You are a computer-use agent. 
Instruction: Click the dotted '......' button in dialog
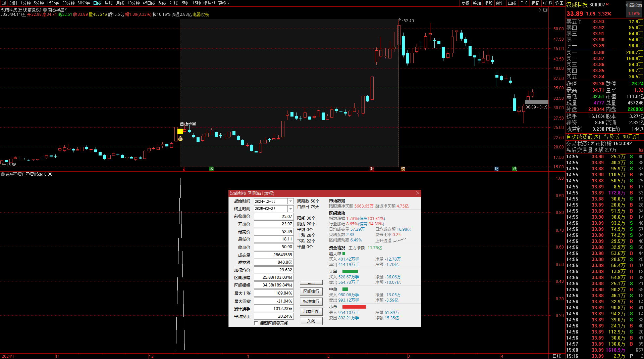311,282
